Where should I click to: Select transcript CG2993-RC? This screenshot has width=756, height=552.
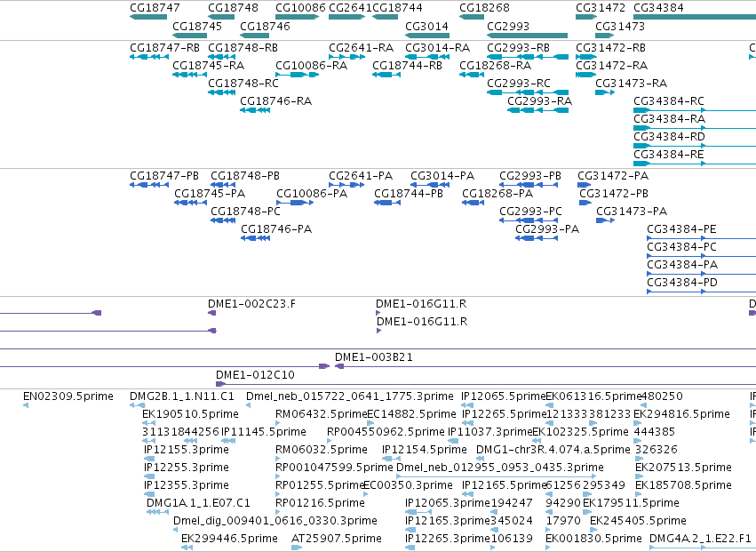pos(519,84)
